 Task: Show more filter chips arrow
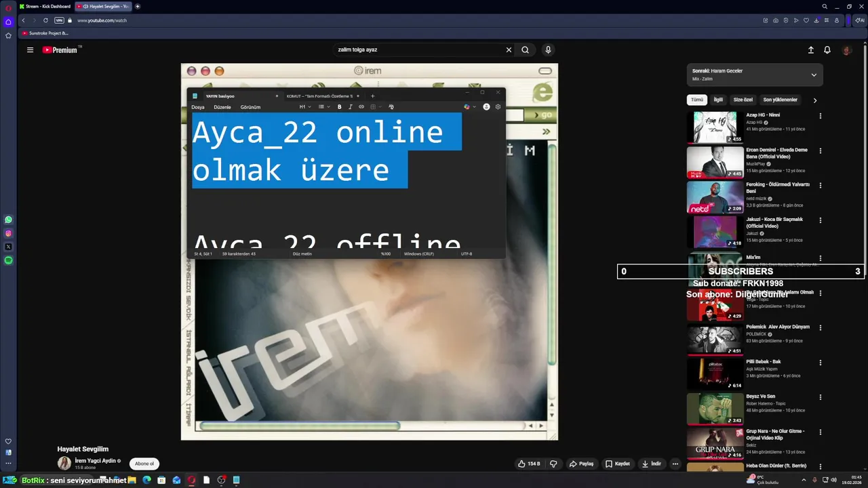pos(814,100)
